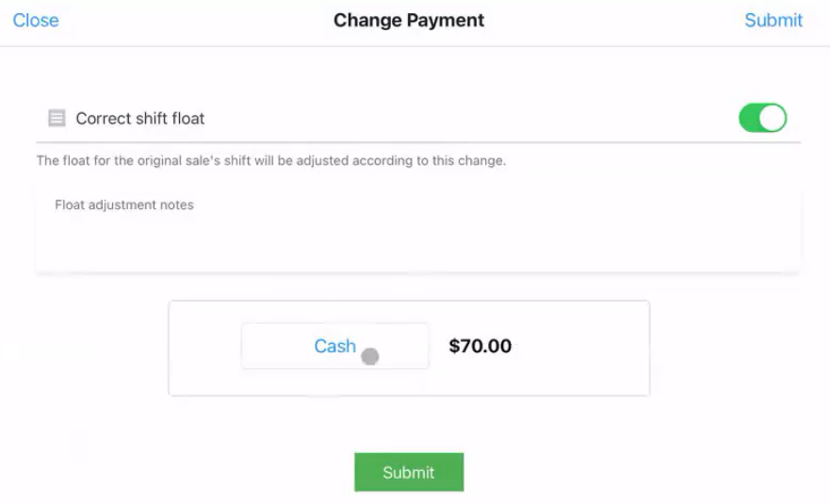Disable shift float correction using the green switch

[762, 119]
